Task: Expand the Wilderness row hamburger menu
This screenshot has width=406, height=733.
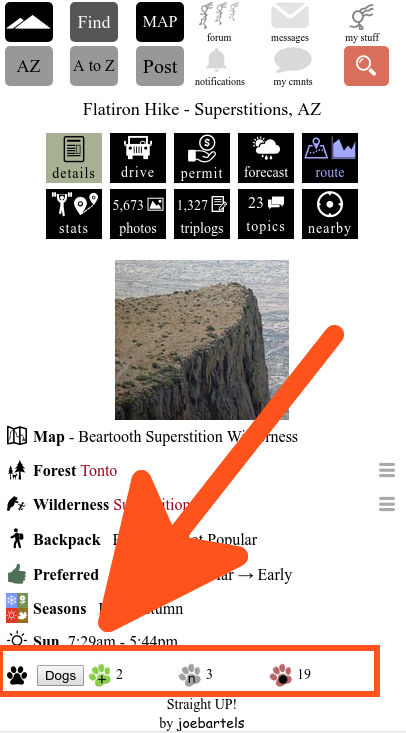Action: [x=387, y=504]
